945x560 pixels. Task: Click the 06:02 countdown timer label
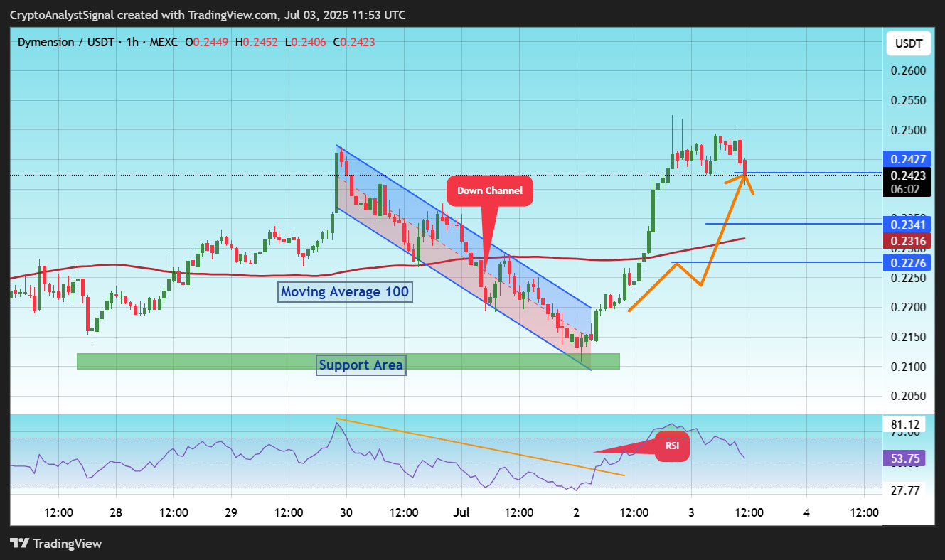click(x=904, y=189)
